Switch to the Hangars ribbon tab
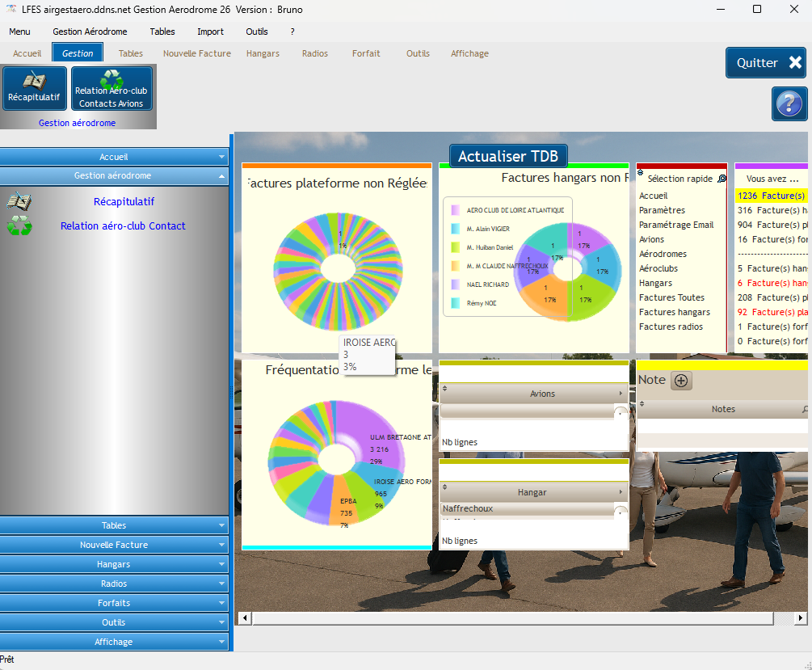This screenshot has width=812, height=670. pos(263,53)
